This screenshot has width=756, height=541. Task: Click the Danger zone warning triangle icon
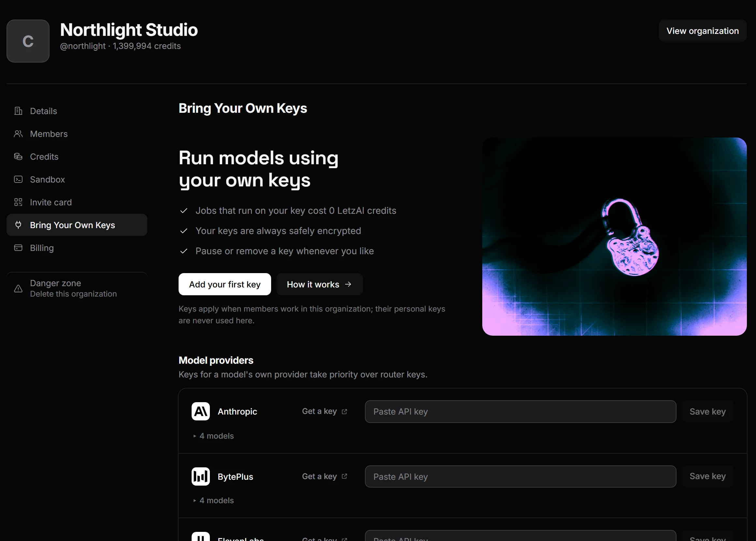pos(18,288)
